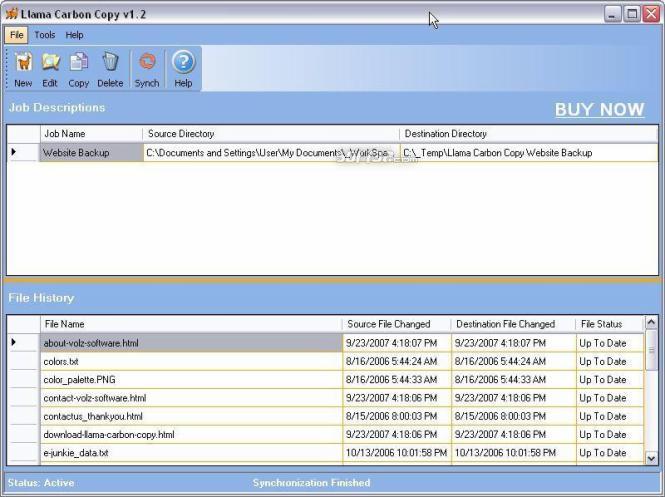Click the Status: Active status bar text

coord(41,483)
